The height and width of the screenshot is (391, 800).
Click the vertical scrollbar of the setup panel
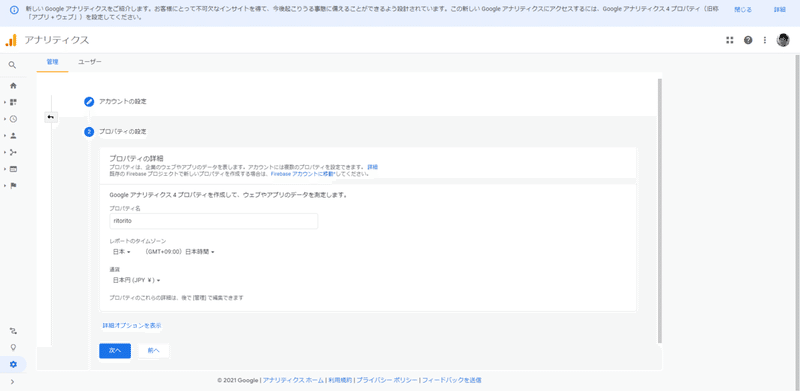click(660, 211)
